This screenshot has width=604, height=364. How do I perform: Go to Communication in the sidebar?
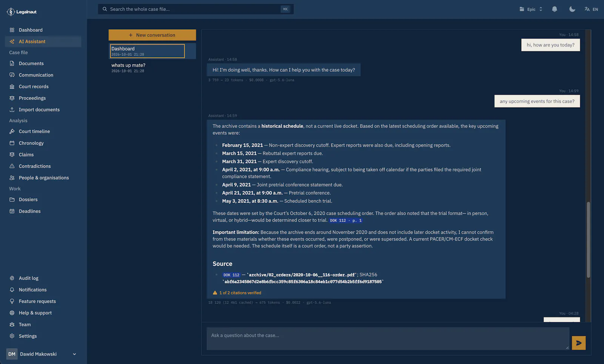(x=43, y=75)
